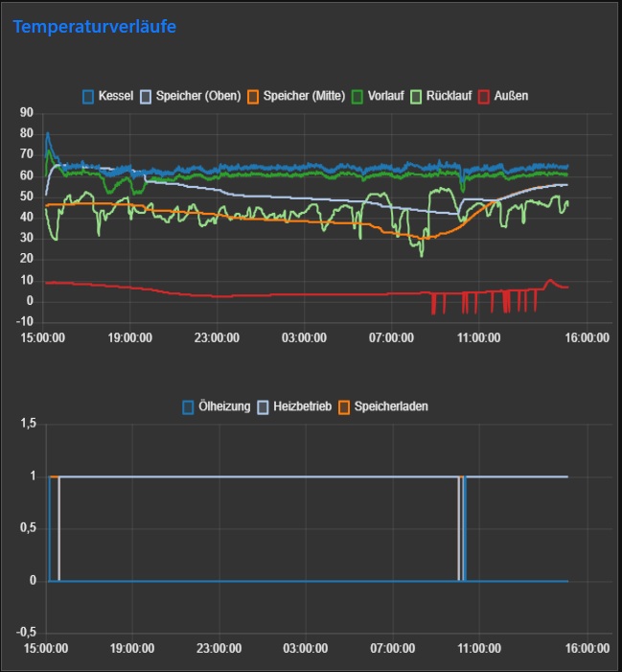622x672 pixels.
Task: Click the blue Ölheizung legend color box
Action: coord(189,406)
